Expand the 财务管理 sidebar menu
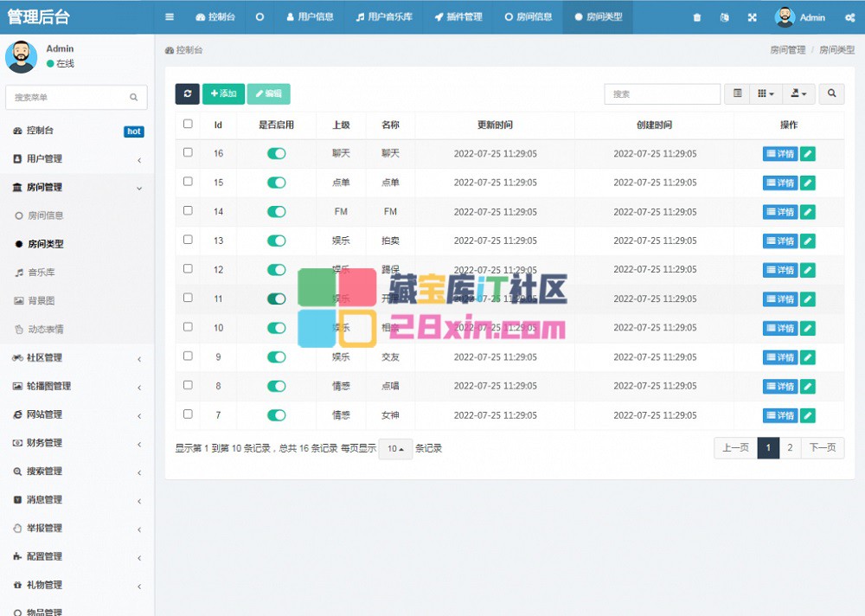The height and width of the screenshot is (616, 865). [76, 443]
